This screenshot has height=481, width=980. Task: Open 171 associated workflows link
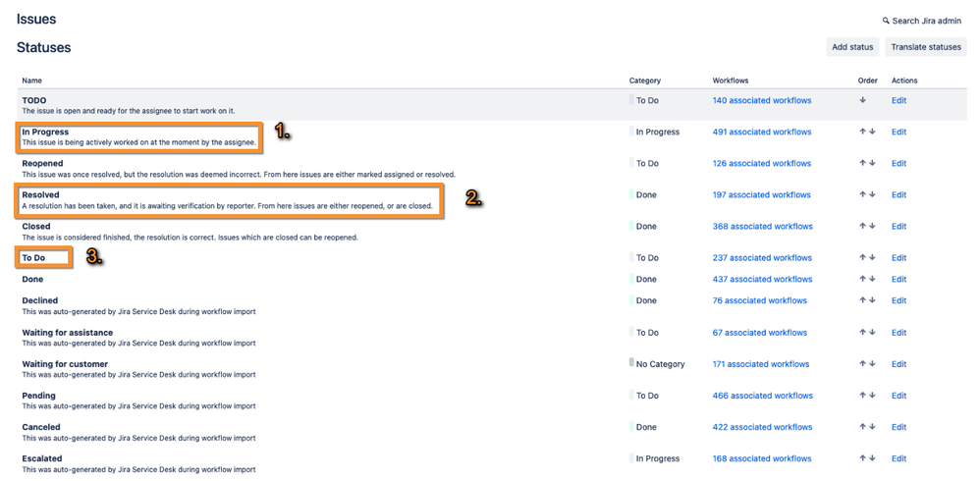tap(761, 363)
